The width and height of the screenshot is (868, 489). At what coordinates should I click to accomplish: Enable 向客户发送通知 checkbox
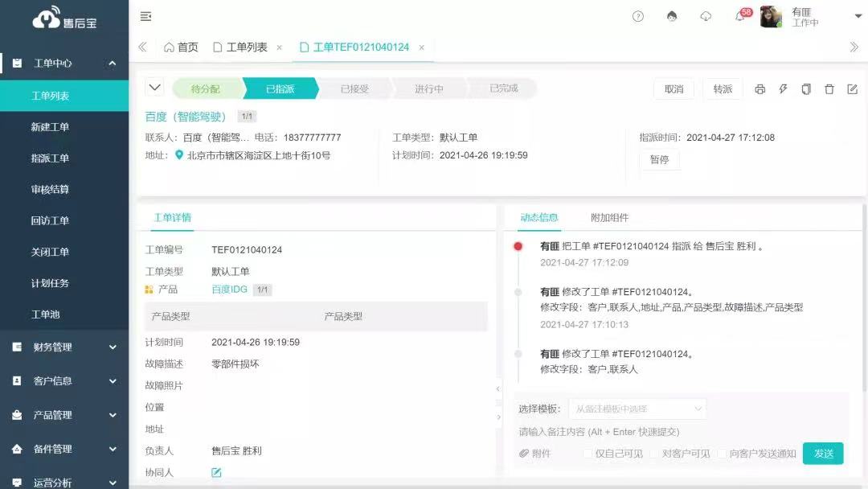723,454
